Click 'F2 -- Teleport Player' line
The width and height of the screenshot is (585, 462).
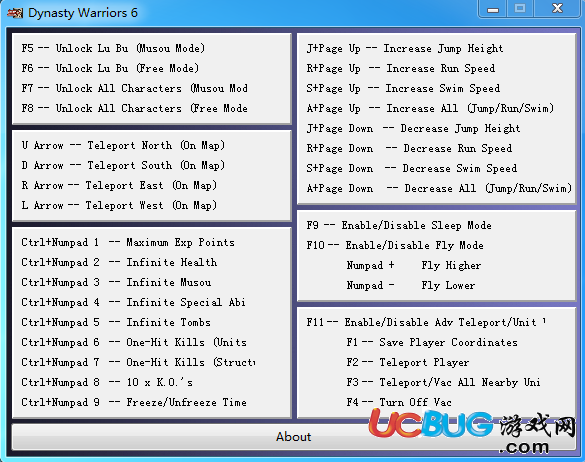pos(408,362)
